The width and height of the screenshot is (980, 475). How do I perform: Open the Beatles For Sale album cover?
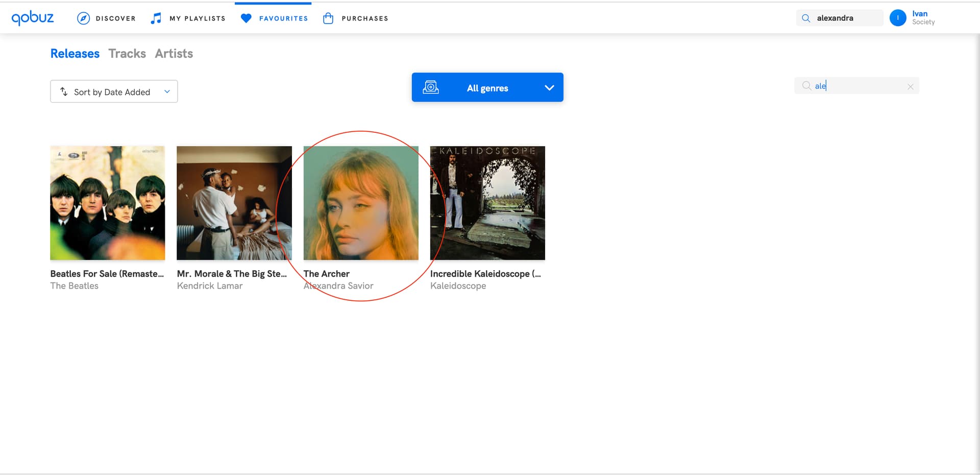pos(108,203)
